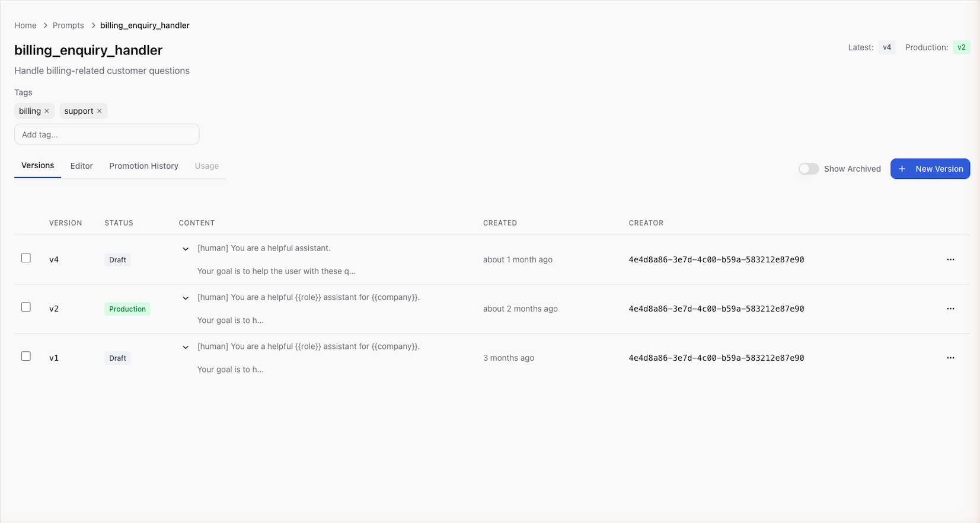Open more actions menu for v1
Image resolution: width=980 pixels, height=523 pixels.
(950, 358)
